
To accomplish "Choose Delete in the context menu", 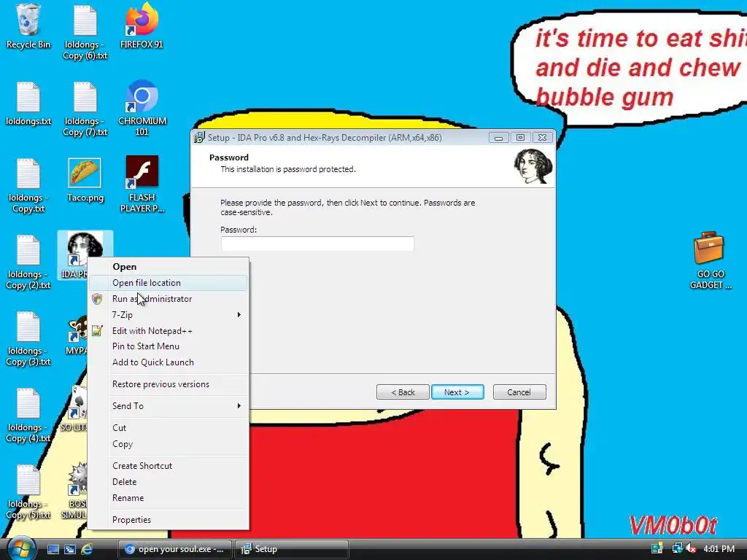I will tap(169, 482).
